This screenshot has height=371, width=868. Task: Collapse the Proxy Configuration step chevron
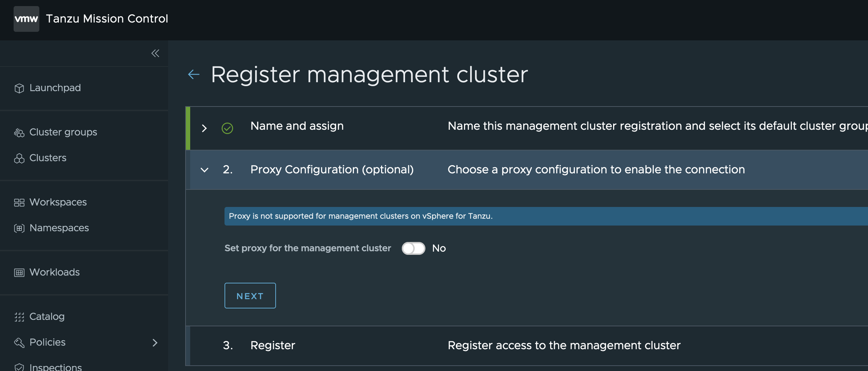pyautogui.click(x=204, y=170)
